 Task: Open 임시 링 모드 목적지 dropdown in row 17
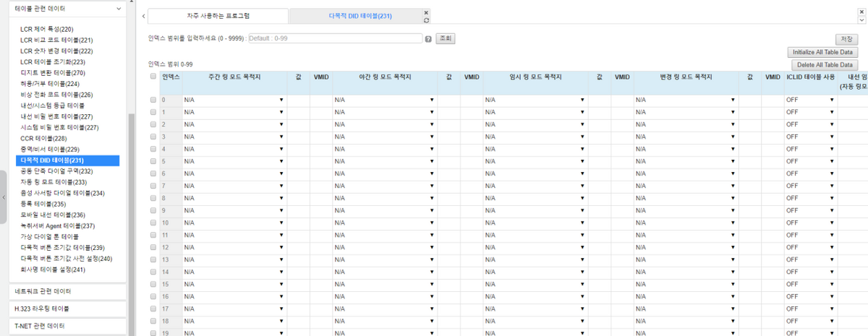point(535,309)
